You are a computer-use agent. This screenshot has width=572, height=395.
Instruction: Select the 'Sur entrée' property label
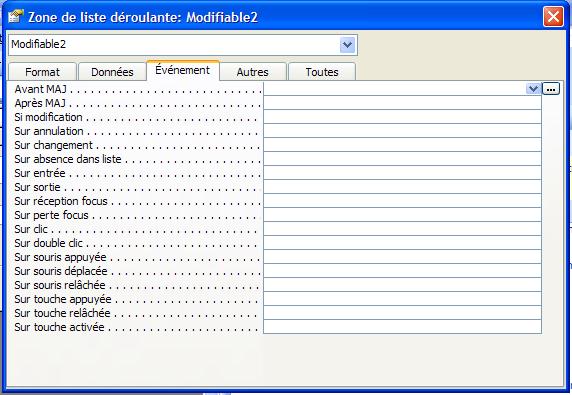point(40,173)
